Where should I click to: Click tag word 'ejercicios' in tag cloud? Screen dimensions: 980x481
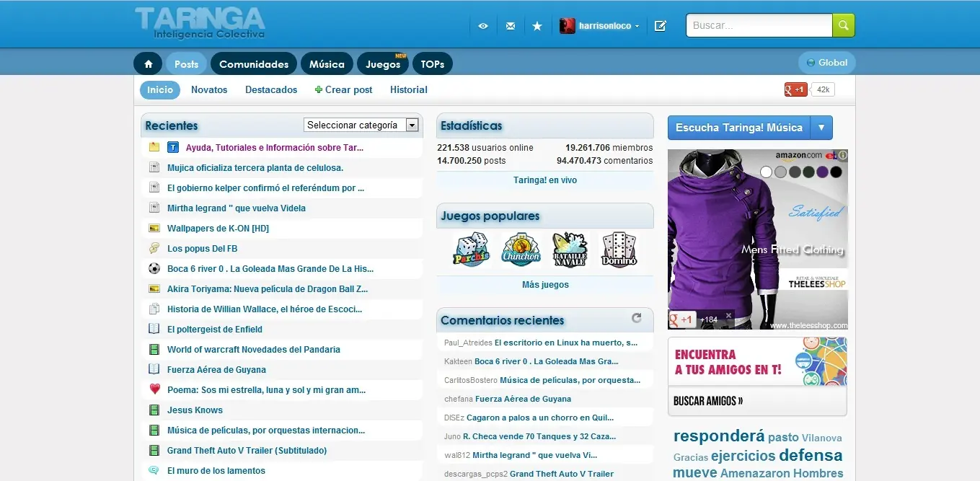tap(743, 455)
